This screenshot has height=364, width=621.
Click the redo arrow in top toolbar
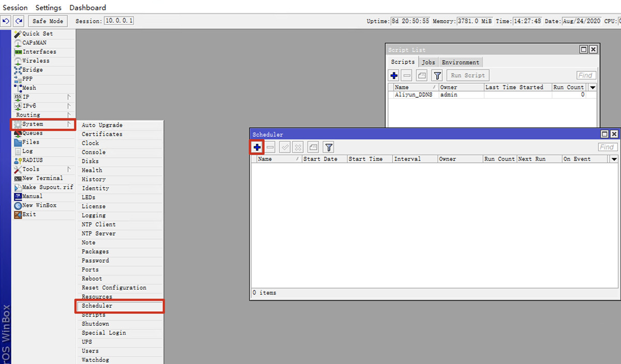click(19, 21)
